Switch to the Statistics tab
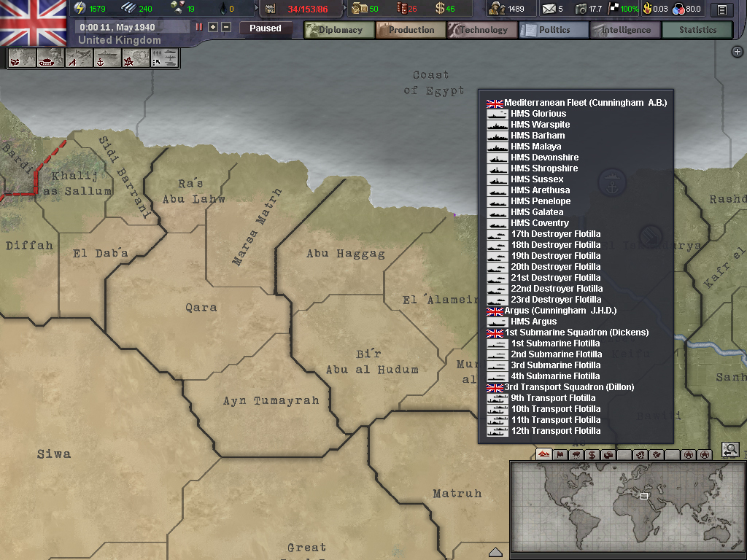The width and height of the screenshot is (747, 560). tap(697, 30)
